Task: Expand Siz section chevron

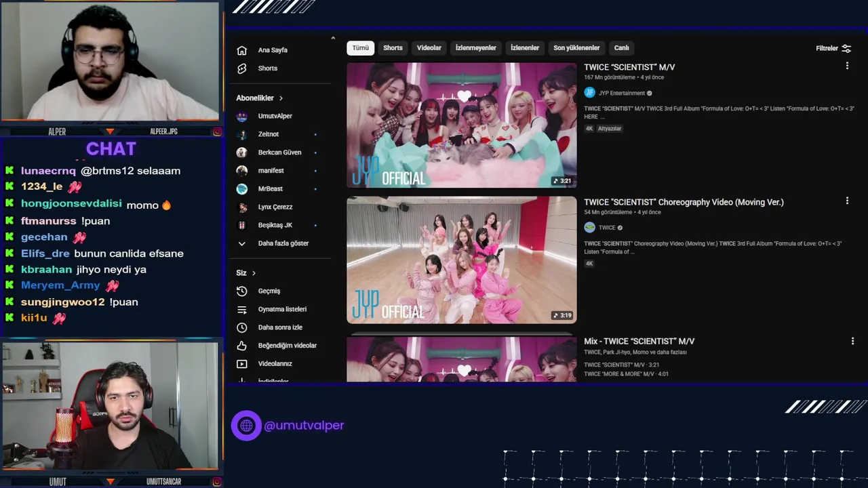Action: click(x=254, y=273)
